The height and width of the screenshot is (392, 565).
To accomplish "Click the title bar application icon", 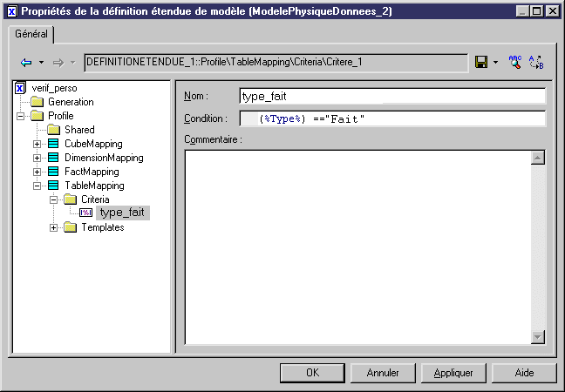I will coord(12,11).
